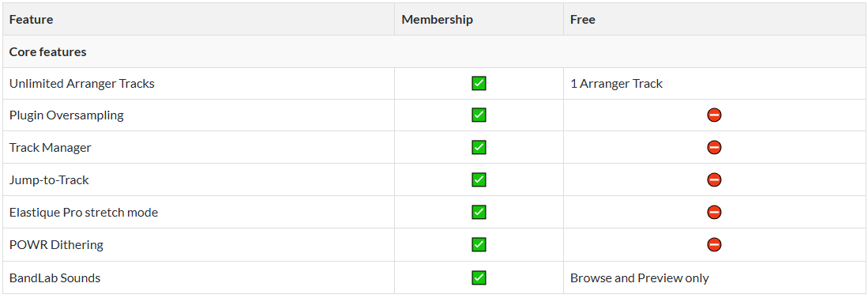The width and height of the screenshot is (868, 302).
Task: Click red unavailable icon in Jump-to-Track row
Action: click(x=714, y=179)
